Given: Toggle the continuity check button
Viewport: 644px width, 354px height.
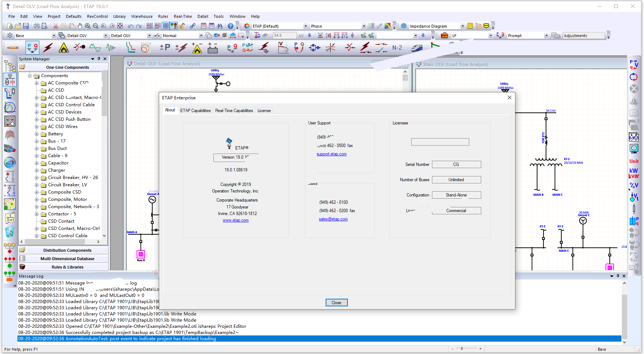Looking at the screenshot, I should click(174, 26).
